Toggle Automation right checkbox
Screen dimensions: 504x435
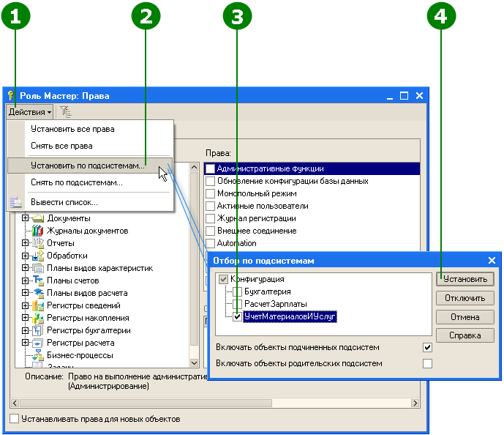210,243
